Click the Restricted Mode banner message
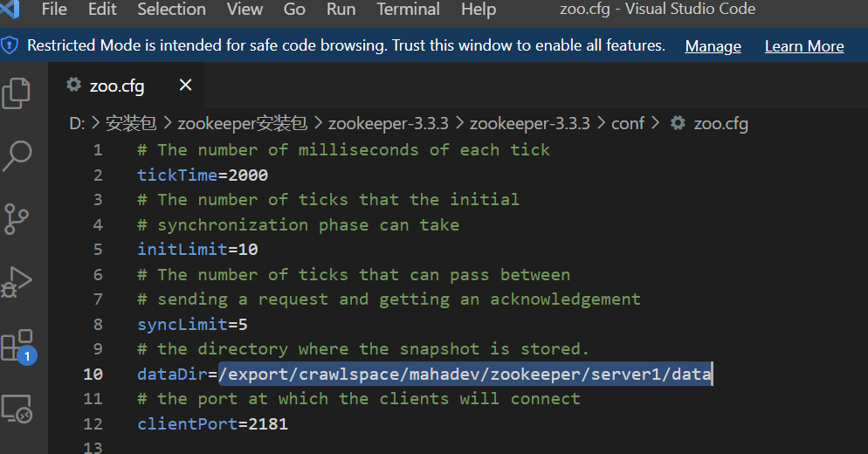The image size is (868, 454). click(x=346, y=45)
